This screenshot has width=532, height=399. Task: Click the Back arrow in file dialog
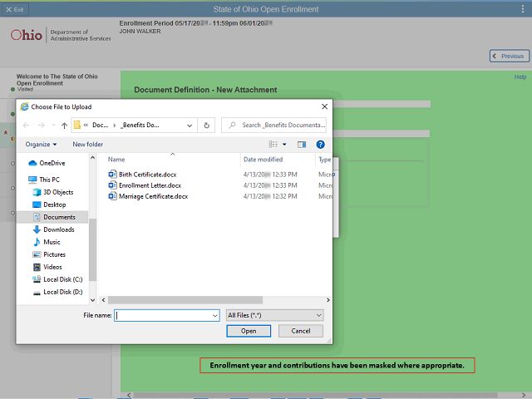click(x=26, y=126)
